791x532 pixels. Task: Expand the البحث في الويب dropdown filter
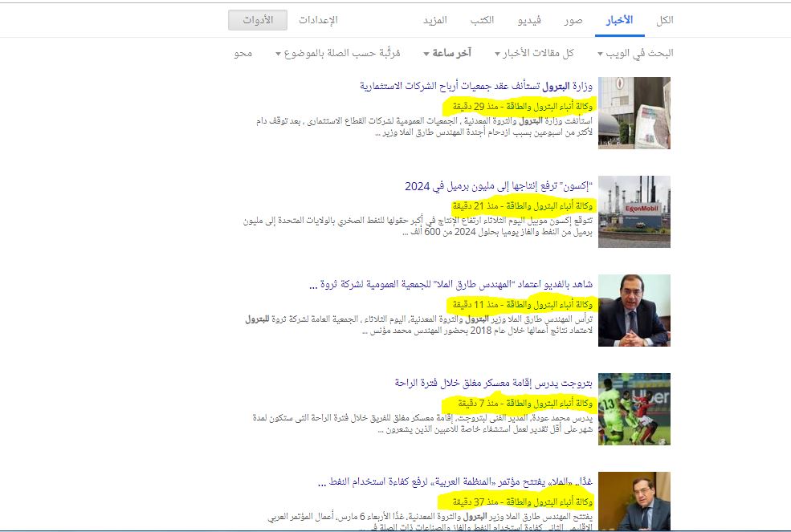tap(634, 53)
